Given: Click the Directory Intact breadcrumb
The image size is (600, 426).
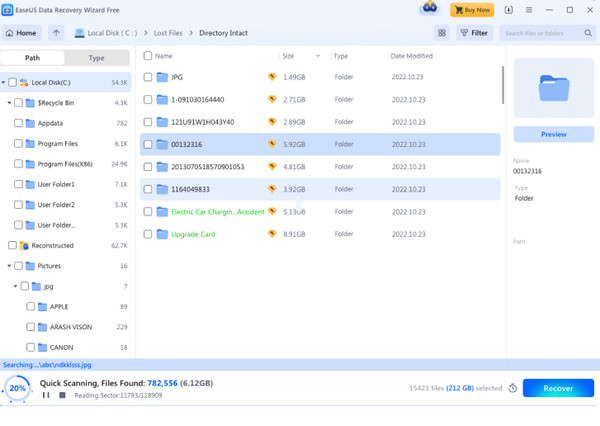Looking at the screenshot, I should (223, 33).
